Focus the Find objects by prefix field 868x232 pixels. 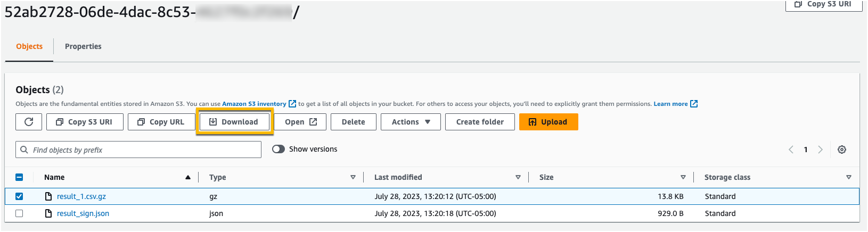point(144,150)
